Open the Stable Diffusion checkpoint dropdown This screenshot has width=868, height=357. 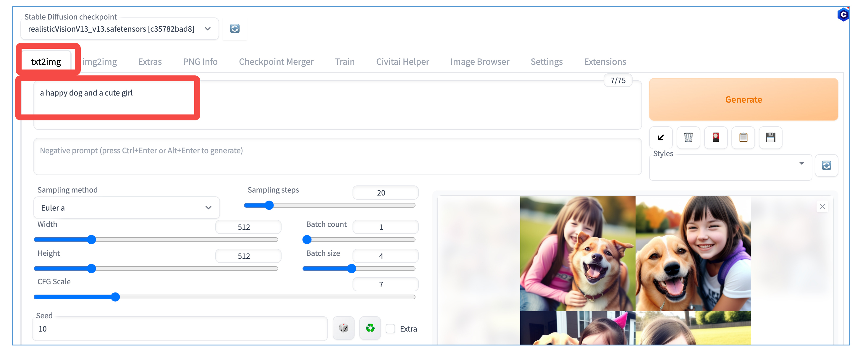click(119, 29)
